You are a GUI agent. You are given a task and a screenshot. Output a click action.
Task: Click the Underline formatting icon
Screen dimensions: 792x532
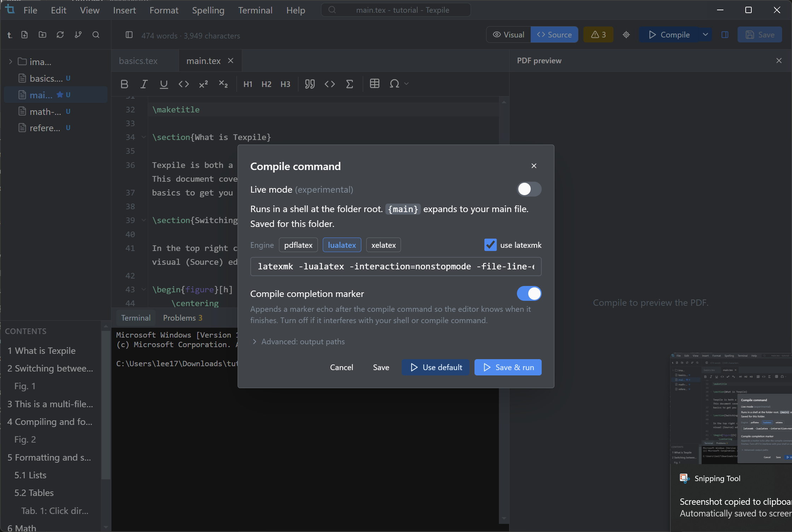click(x=164, y=84)
